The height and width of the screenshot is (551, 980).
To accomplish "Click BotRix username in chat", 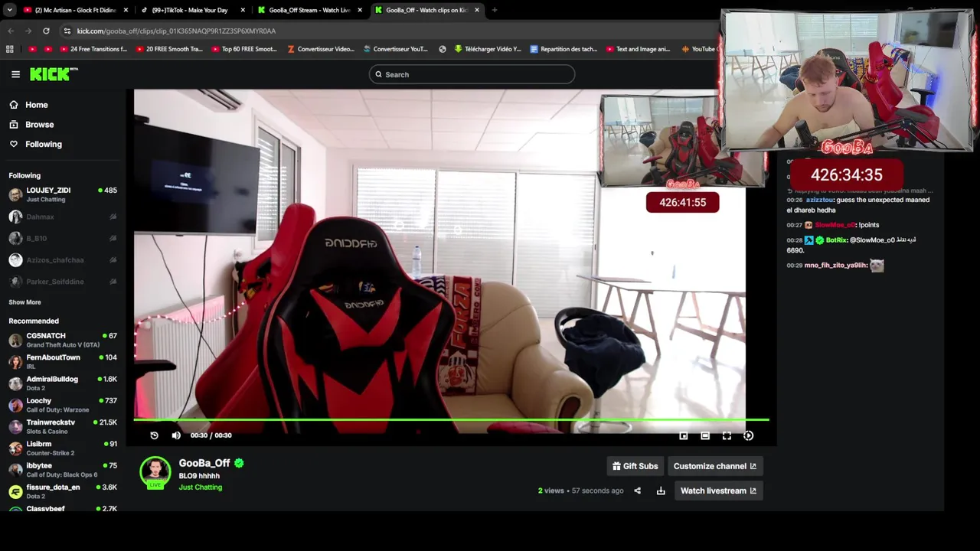I will [837, 240].
